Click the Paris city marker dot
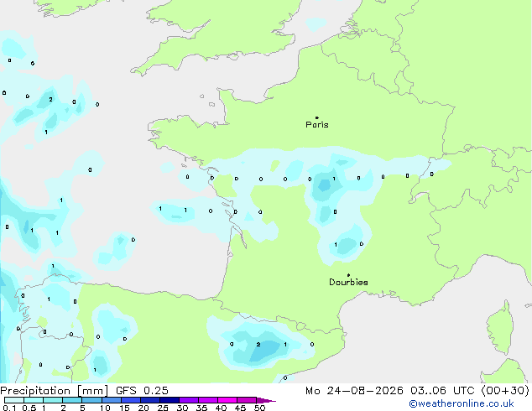The width and height of the screenshot is (532, 411). pos(317,117)
